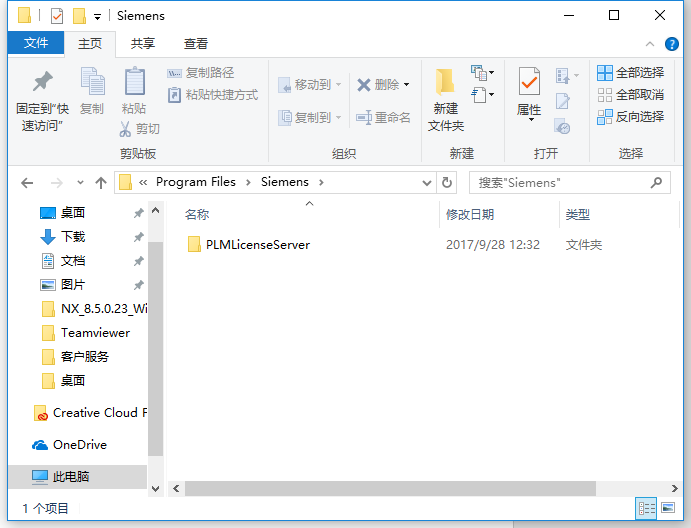Click the New folder icon in the title bar
Screen dimensions: 691x528
click(x=79, y=16)
